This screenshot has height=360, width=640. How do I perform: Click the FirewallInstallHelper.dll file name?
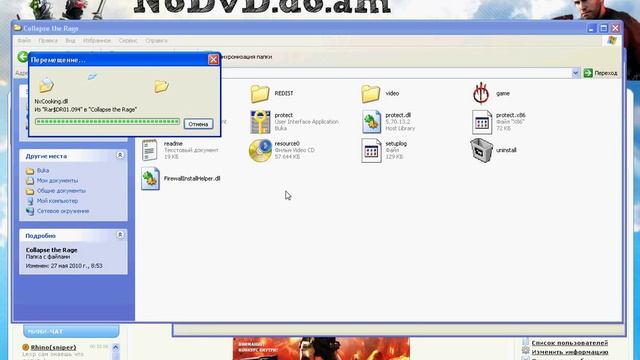point(192,178)
